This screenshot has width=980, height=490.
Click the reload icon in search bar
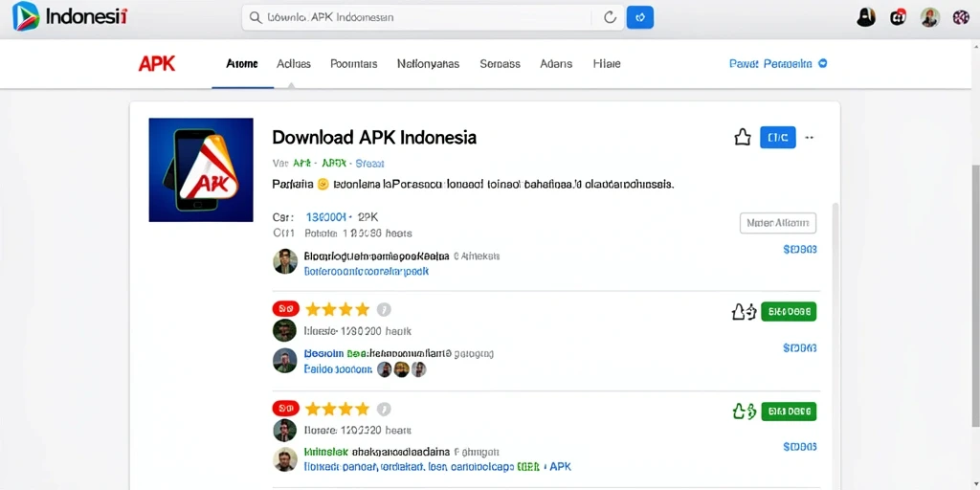pos(610,17)
